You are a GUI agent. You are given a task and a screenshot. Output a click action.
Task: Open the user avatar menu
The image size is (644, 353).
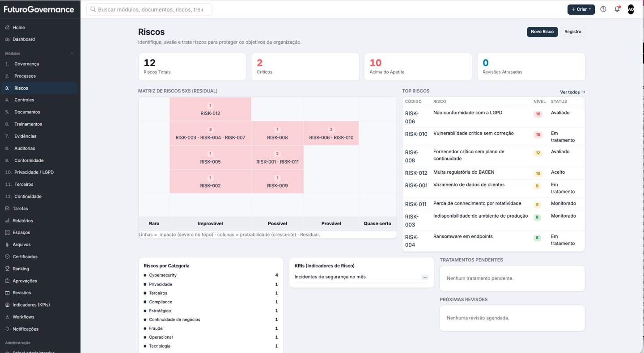pyautogui.click(x=631, y=9)
